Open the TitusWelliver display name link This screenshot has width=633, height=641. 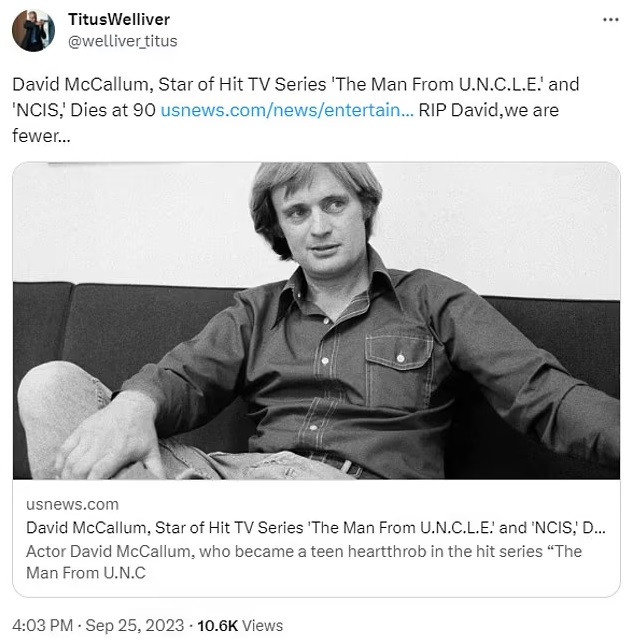click(118, 19)
